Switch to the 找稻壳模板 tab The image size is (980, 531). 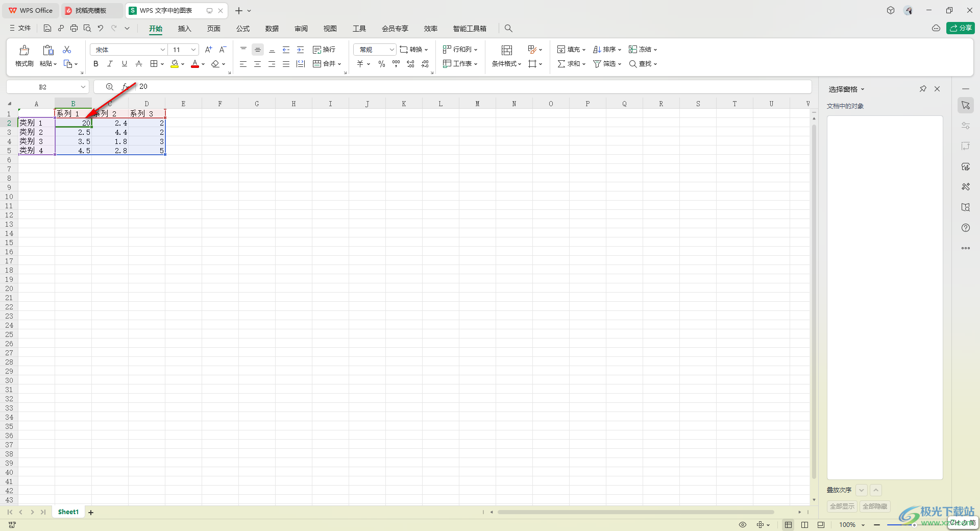(x=91, y=10)
